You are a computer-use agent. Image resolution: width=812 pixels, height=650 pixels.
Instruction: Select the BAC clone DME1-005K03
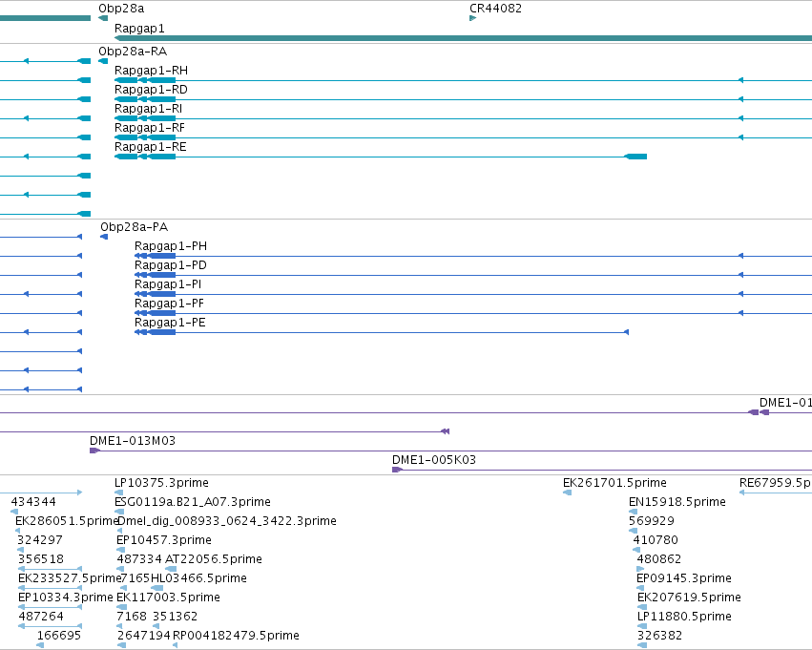[x=433, y=460]
